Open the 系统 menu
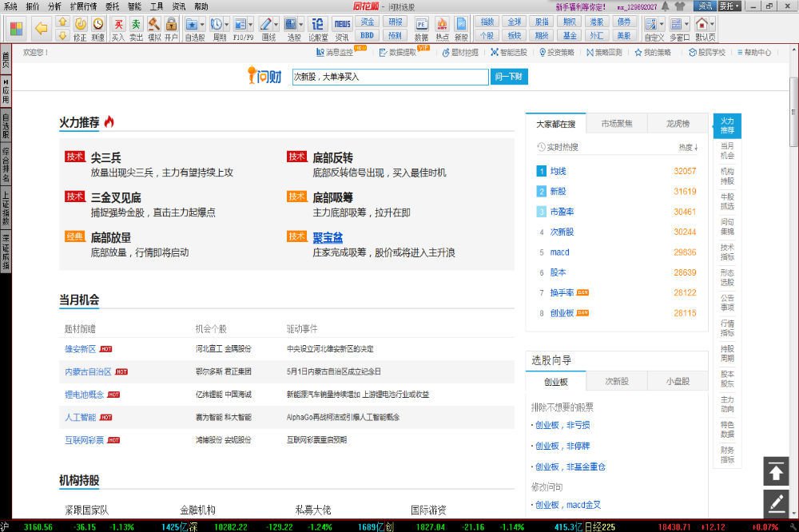Viewport: 799px width, 532px height. pos(10,6)
